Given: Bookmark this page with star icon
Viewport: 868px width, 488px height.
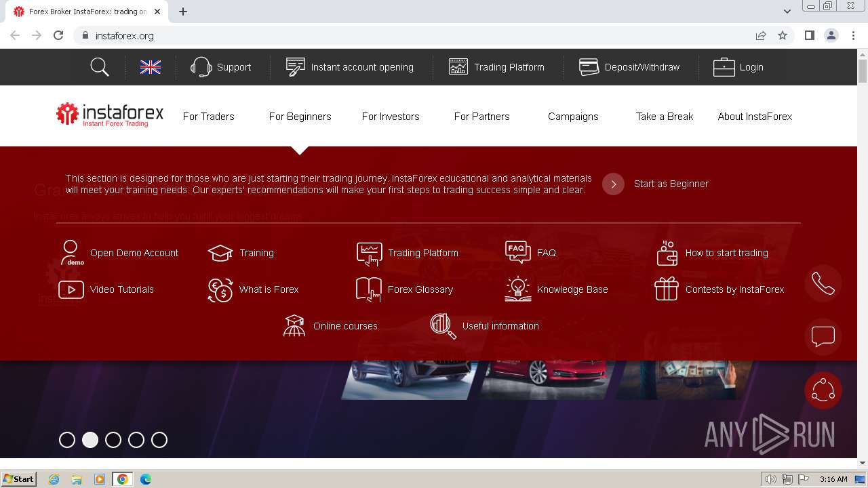Looking at the screenshot, I should (783, 35).
